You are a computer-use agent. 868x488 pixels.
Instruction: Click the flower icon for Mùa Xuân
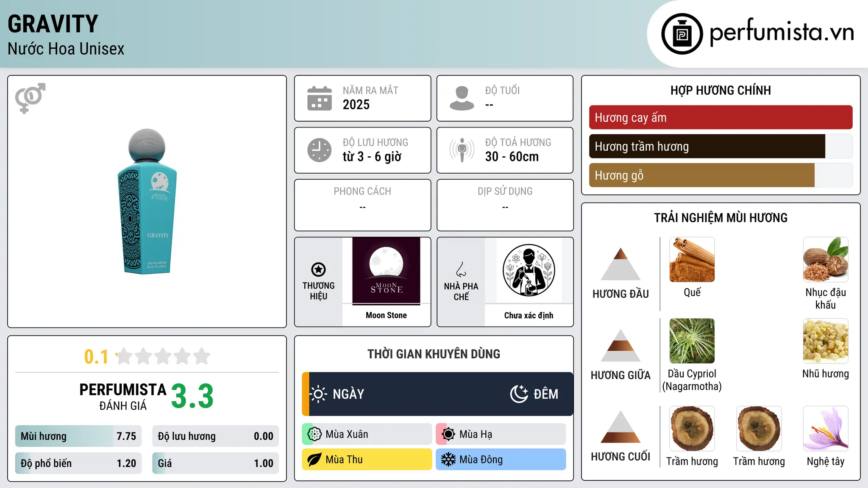pyautogui.click(x=314, y=434)
